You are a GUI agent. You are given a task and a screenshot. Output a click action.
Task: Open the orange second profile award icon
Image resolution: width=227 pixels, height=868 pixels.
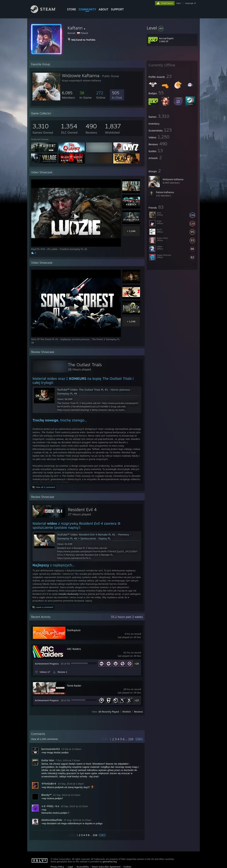click(165, 85)
